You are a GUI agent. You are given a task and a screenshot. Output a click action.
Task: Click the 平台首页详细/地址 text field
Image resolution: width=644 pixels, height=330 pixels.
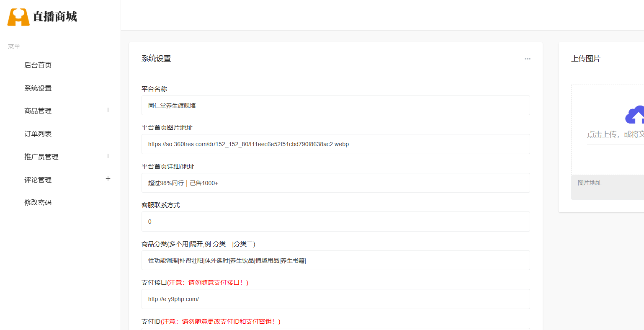coord(335,183)
